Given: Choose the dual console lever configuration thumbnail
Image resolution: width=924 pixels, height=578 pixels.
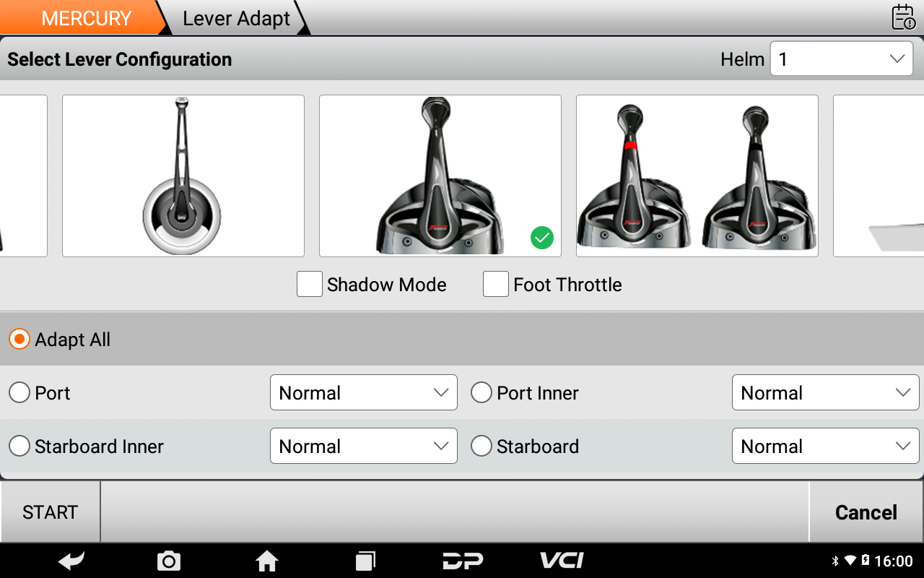Looking at the screenshot, I should tap(697, 176).
